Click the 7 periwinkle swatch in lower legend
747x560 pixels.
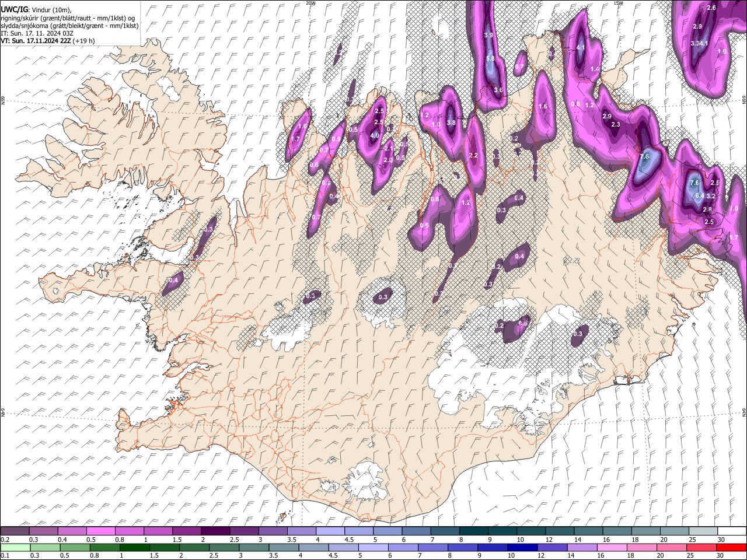432,547
